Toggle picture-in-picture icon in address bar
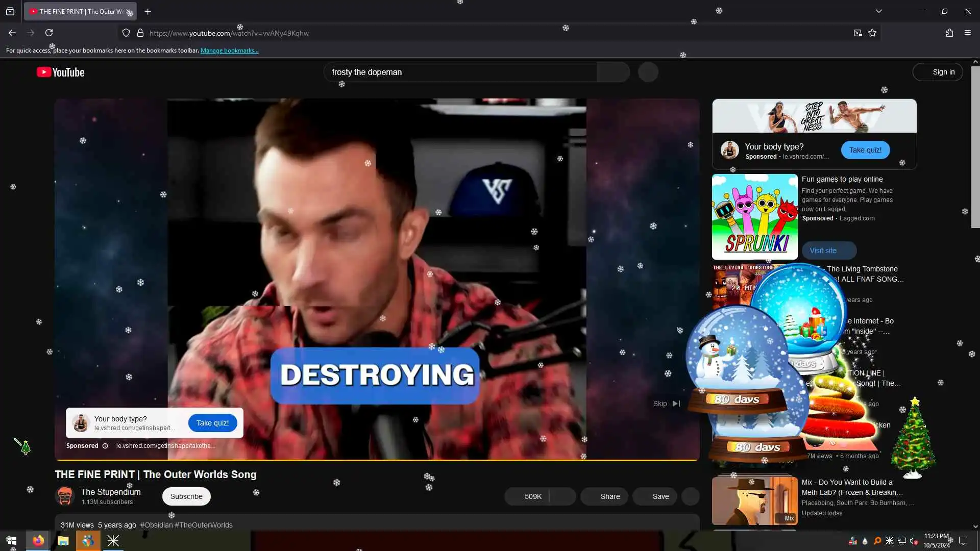 857,33
